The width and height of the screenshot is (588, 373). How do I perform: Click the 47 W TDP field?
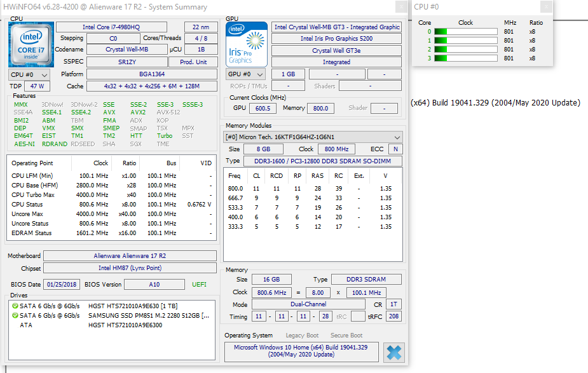coord(37,86)
